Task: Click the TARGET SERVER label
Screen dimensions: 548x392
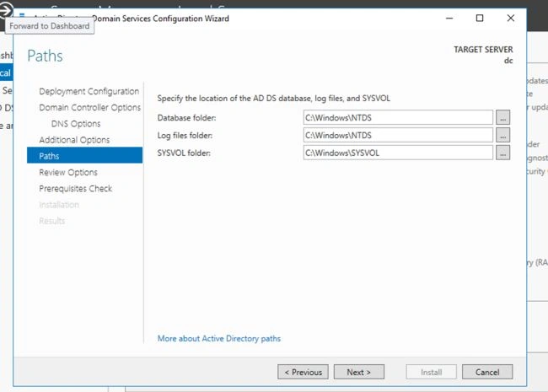Action: pyautogui.click(x=483, y=50)
